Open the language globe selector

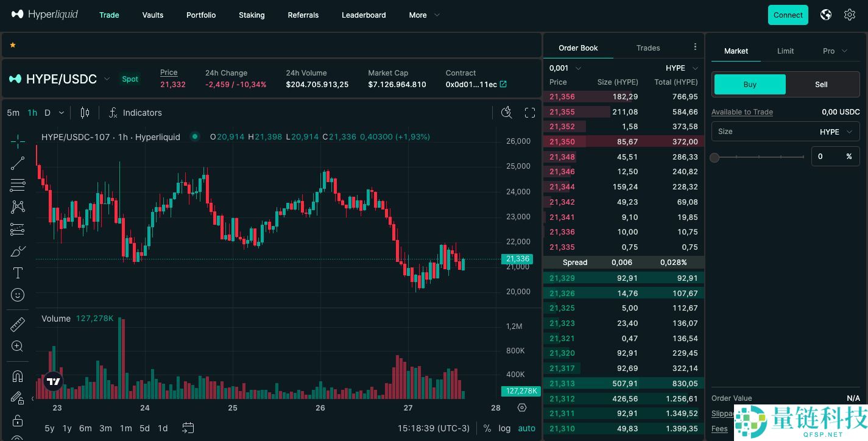(826, 15)
